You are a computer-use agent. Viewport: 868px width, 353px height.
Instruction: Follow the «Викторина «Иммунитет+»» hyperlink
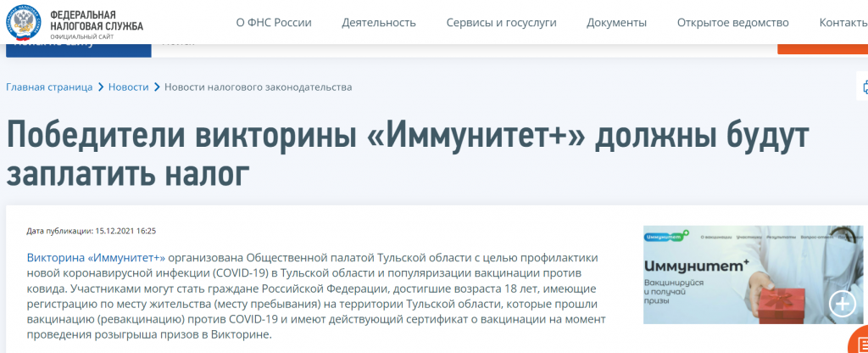pyautogui.click(x=95, y=257)
